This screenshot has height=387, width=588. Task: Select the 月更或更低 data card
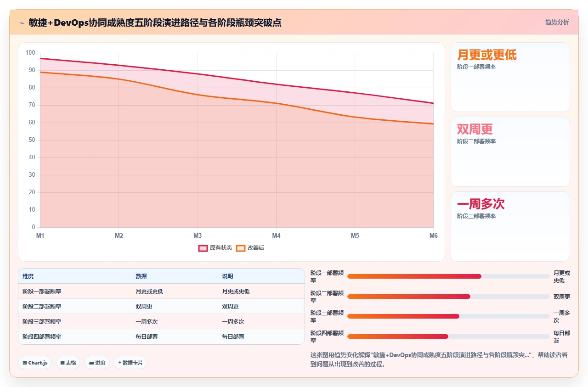[x=510, y=77]
